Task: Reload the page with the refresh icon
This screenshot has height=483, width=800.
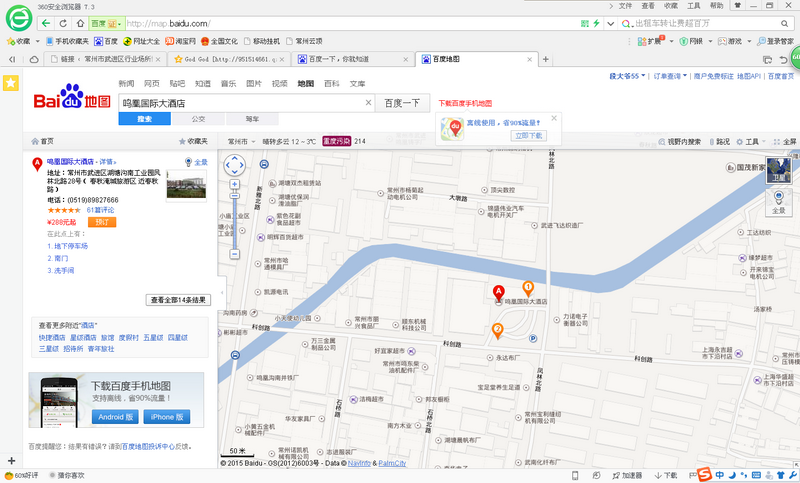Action: [x=63, y=23]
